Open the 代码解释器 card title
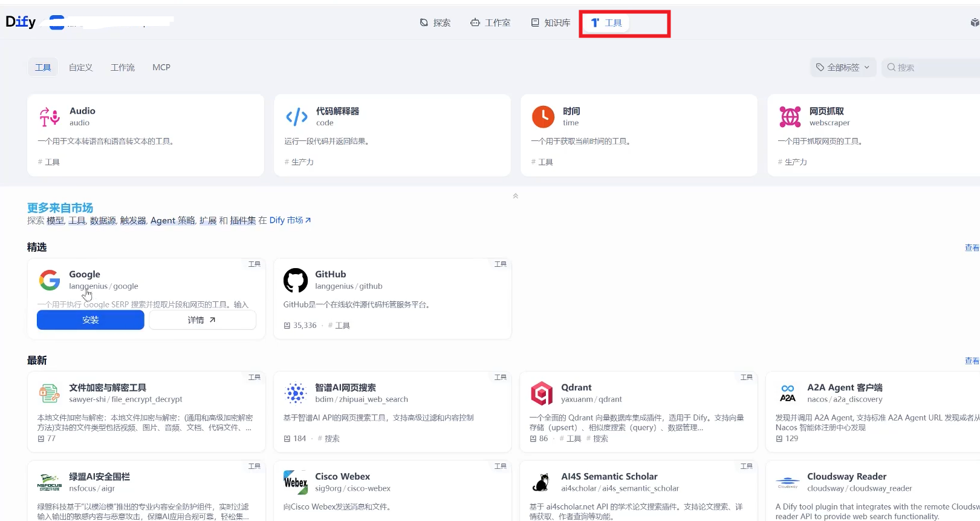The image size is (980, 521). 337,111
